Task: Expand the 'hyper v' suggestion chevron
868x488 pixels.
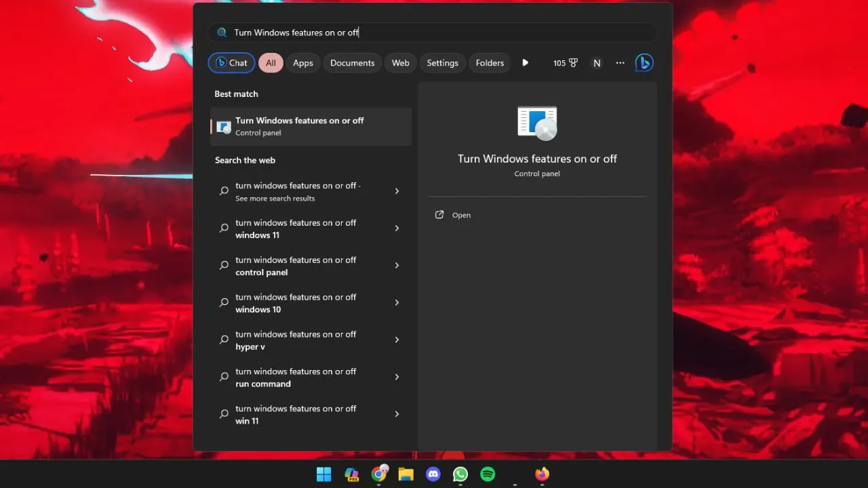Action: tap(397, 340)
